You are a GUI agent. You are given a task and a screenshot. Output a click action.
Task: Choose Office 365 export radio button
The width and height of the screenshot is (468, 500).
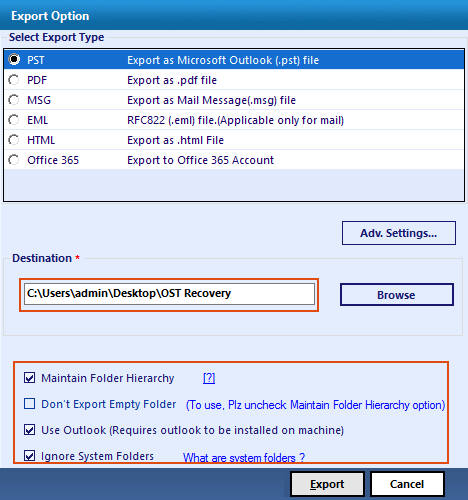coord(14,160)
